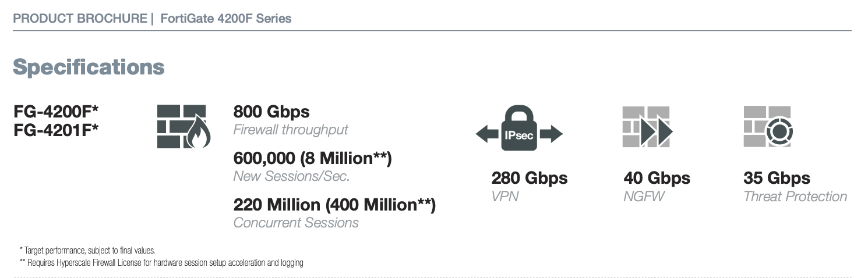This screenshot has width=868, height=278.
Task: Click the FG-4200F* model name
Action: pyautogui.click(x=56, y=111)
